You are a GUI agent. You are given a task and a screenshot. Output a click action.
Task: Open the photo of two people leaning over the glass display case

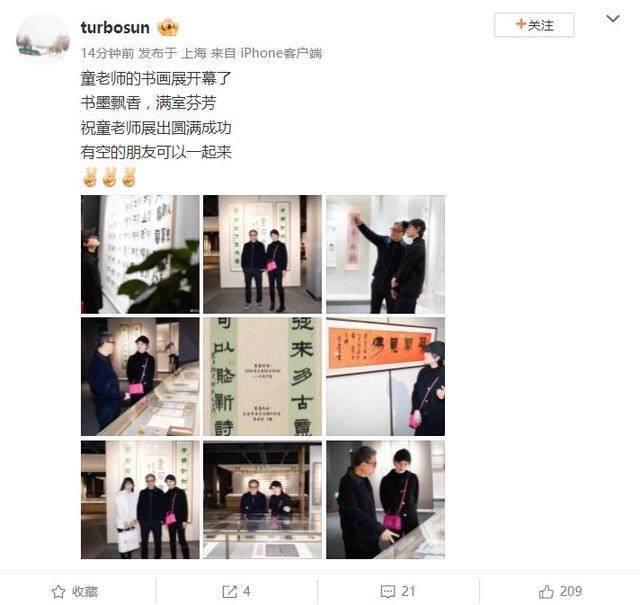(262, 500)
